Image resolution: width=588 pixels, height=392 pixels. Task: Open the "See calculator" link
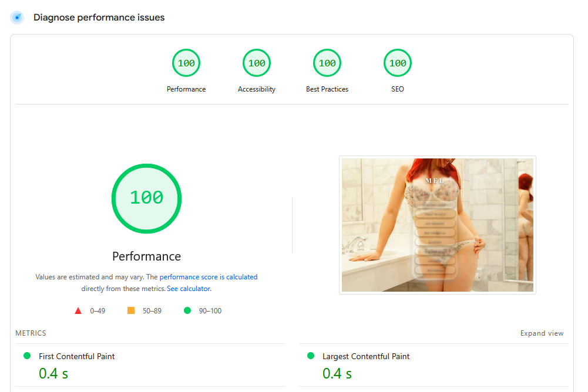pos(189,289)
